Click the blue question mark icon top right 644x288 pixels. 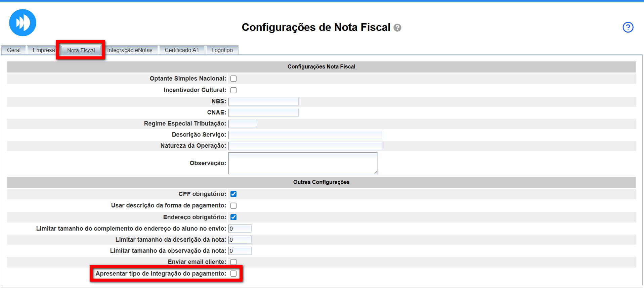point(628,27)
